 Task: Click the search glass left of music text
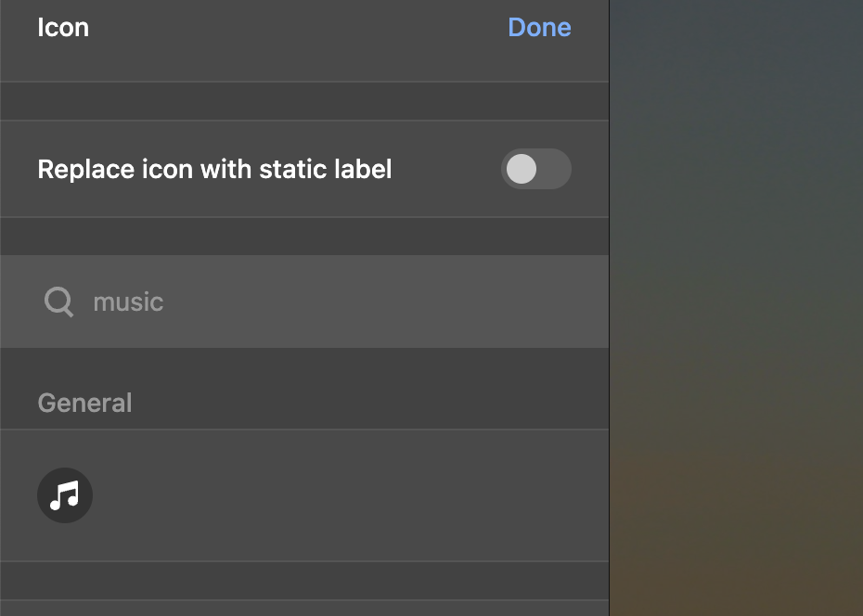click(x=58, y=302)
